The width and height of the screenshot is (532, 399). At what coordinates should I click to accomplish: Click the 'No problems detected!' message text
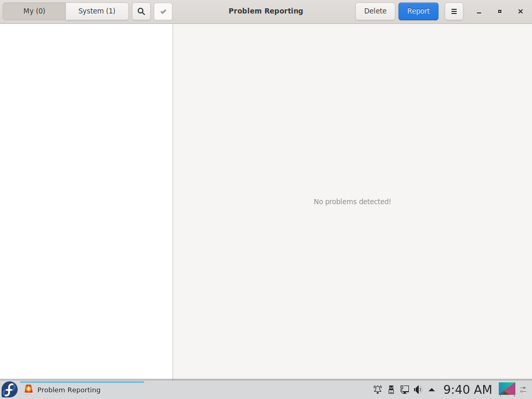click(x=352, y=202)
